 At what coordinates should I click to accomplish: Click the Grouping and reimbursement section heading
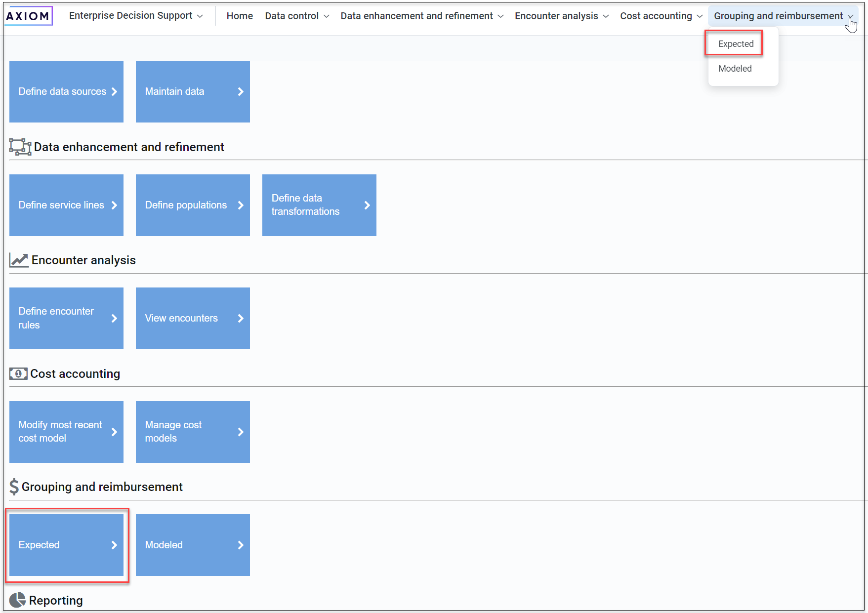coord(102,487)
